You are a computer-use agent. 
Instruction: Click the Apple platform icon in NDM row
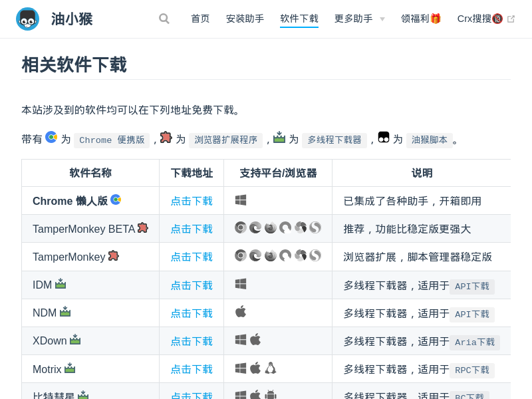(x=241, y=312)
